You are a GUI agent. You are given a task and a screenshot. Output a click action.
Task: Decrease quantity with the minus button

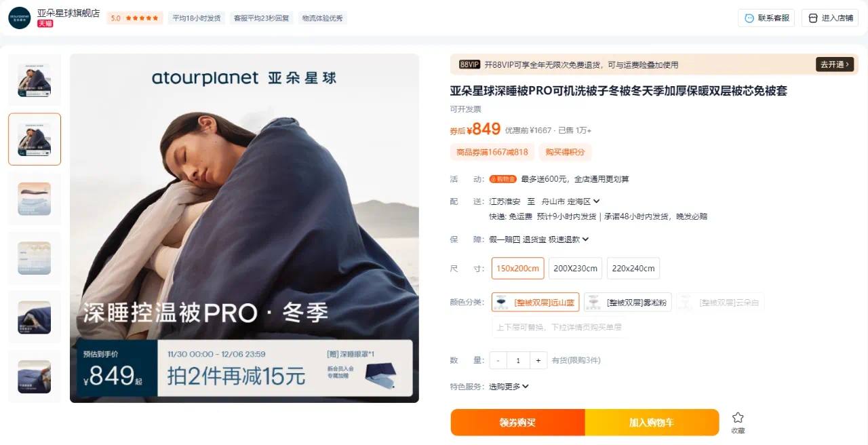point(498,360)
